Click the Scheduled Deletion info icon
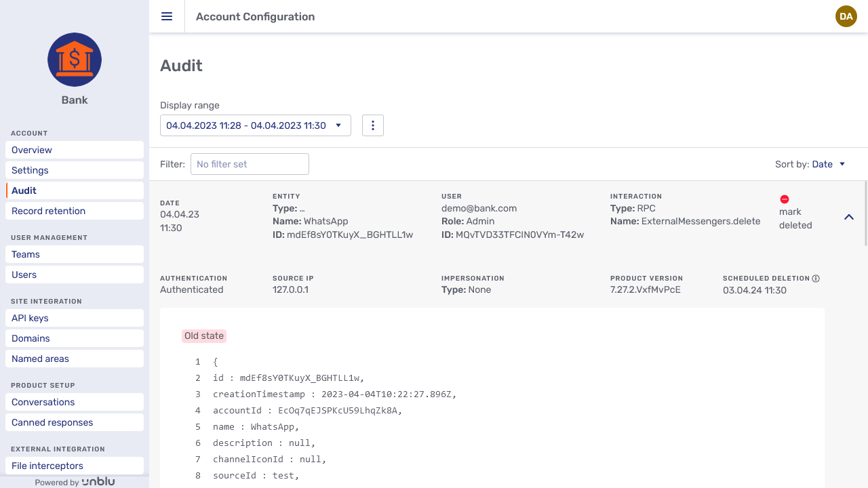This screenshot has height=488, width=868. (x=816, y=278)
